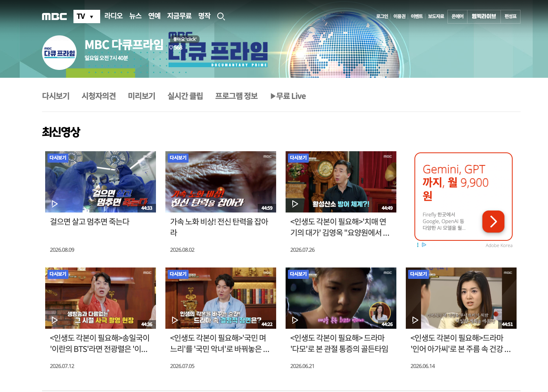This screenshot has height=392, width=548.
Task: Click play icon on 국민 며느리 thumbnail
Action: 175,320
